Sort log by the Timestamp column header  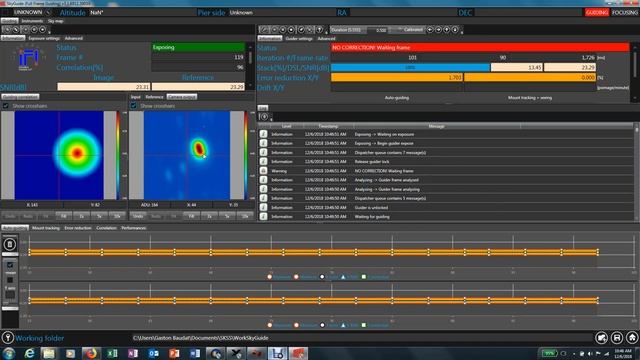[328, 127]
